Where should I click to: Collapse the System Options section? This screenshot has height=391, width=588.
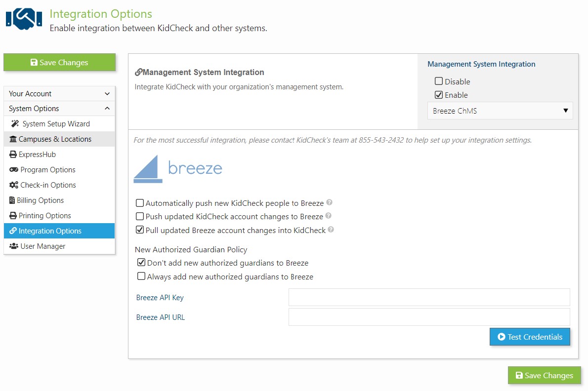(59, 109)
